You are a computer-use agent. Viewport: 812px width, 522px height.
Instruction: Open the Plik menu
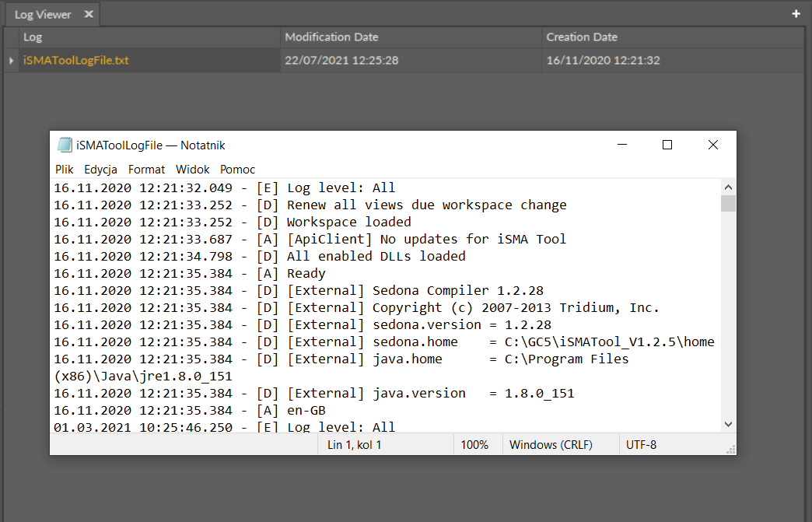64,169
